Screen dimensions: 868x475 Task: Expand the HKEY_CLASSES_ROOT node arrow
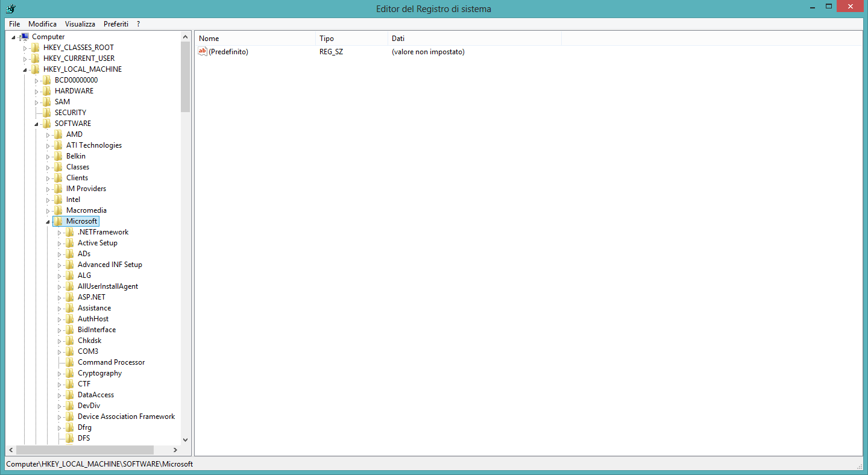(x=25, y=48)
